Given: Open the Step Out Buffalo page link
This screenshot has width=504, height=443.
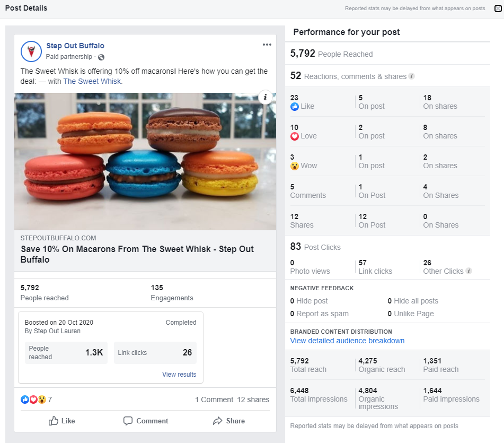Looking at the screenshot, I should click(x=75, y=46).
